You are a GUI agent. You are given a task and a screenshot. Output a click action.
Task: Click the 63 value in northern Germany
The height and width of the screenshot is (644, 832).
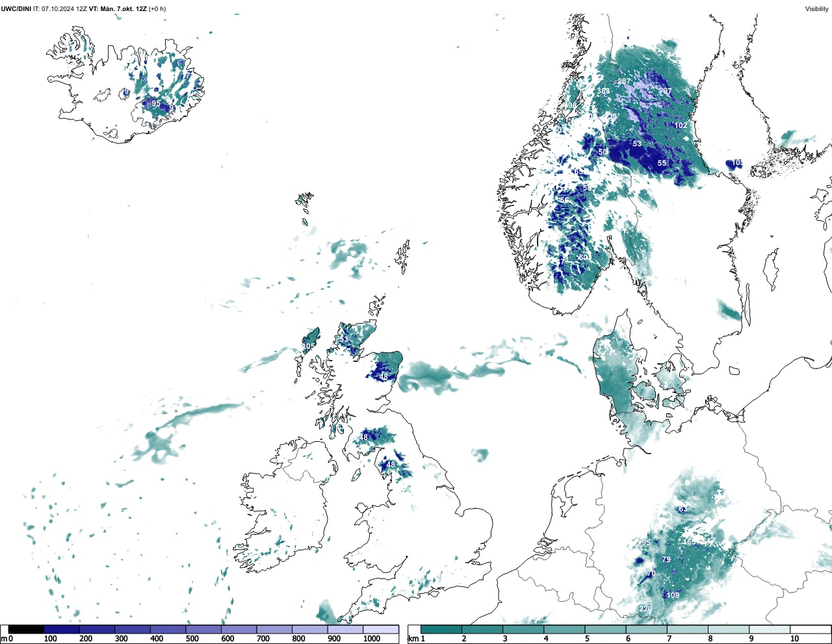pyautogui.click(x=682, y=509)
